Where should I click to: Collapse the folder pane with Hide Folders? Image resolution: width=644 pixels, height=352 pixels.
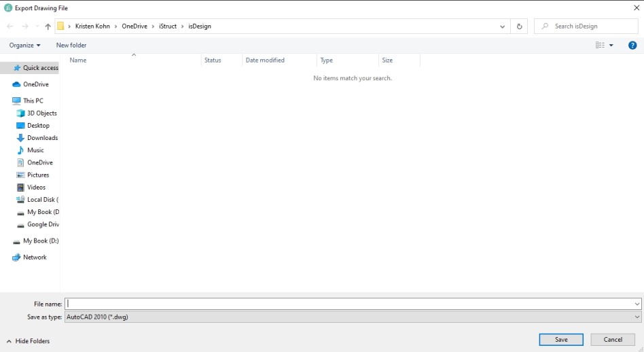(28, 341)
